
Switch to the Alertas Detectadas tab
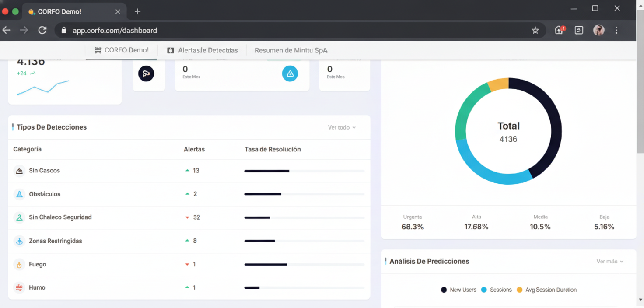click(203, 50)
